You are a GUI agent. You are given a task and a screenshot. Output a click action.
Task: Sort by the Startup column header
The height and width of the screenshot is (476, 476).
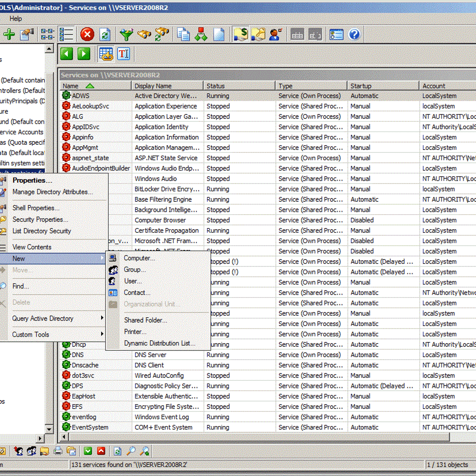(x=383, y=86)
